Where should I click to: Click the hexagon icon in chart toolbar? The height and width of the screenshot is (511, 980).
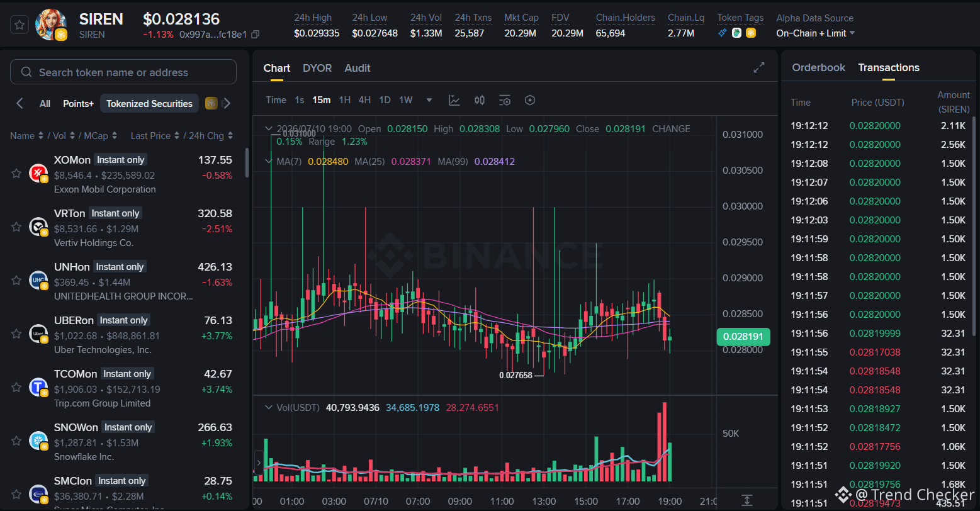(530, 100)
